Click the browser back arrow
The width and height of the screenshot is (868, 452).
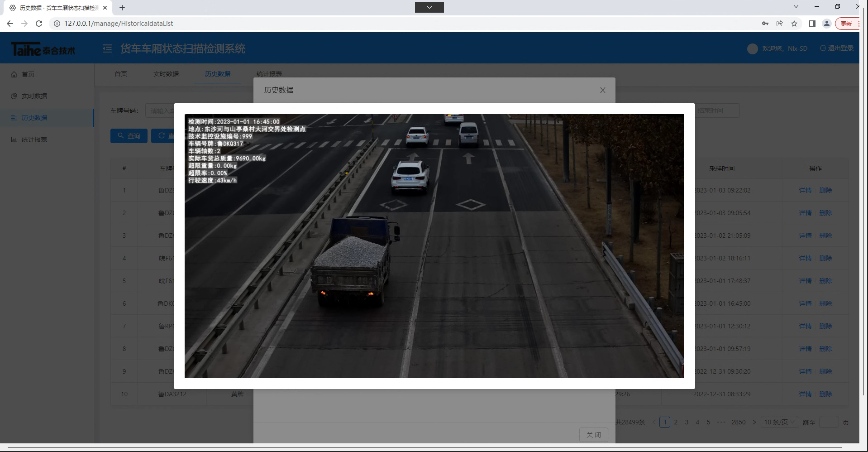click(10, 24)
